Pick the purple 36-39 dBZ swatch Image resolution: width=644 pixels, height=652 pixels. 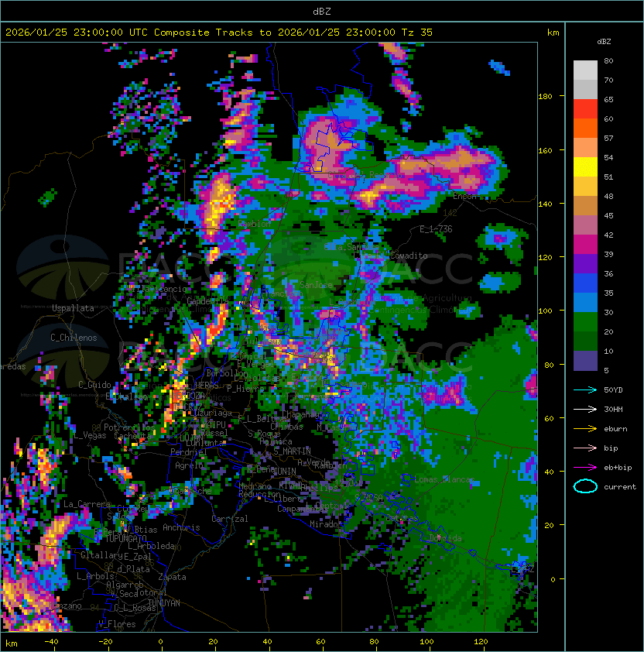(x=585, y=263)
